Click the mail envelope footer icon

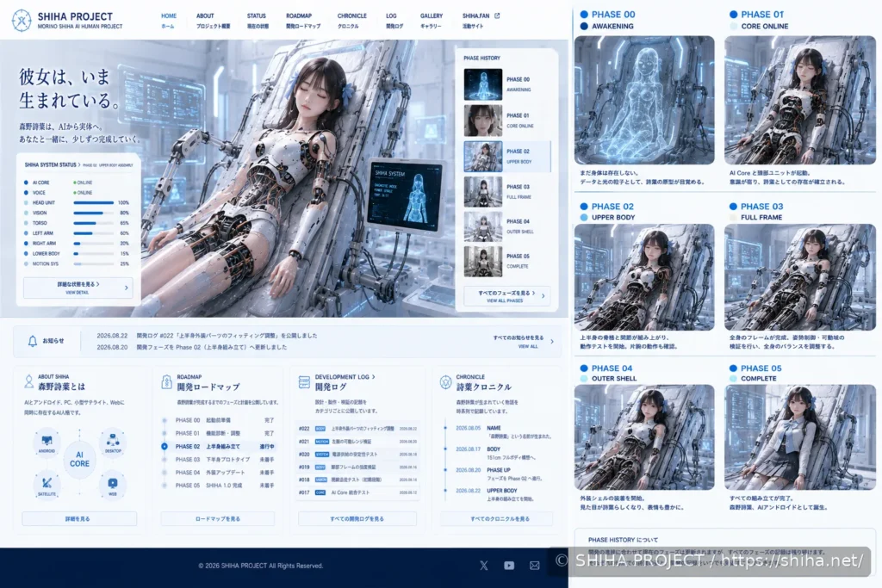pyautogui.click(x=534, y=566)
